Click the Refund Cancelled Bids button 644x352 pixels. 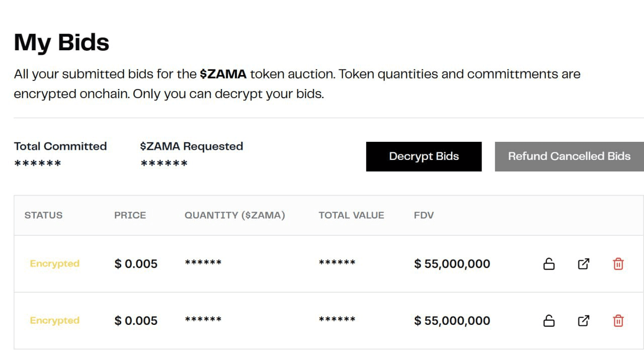pos(569,156)
